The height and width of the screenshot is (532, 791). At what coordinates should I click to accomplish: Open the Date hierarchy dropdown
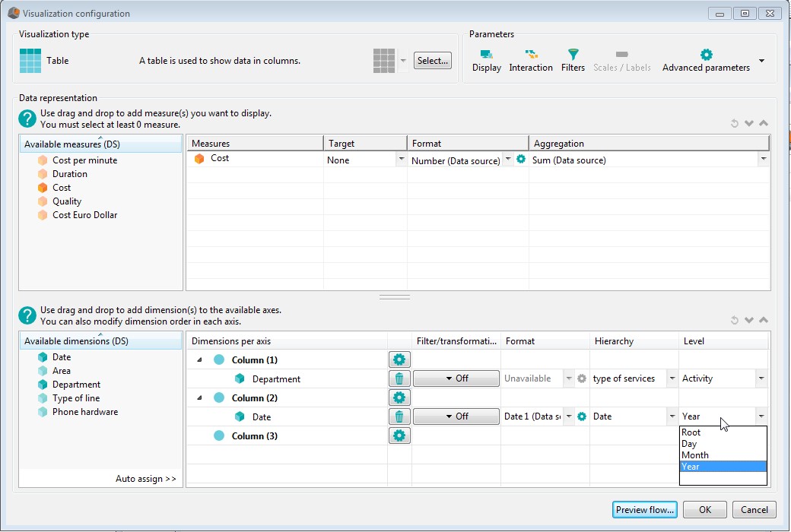[x=672, y=416]
